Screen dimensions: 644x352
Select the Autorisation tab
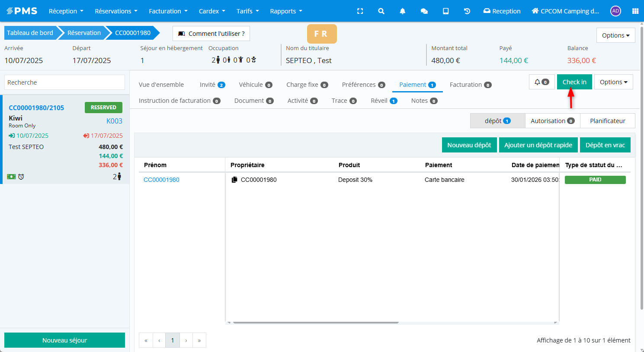[x=552, y=121]
